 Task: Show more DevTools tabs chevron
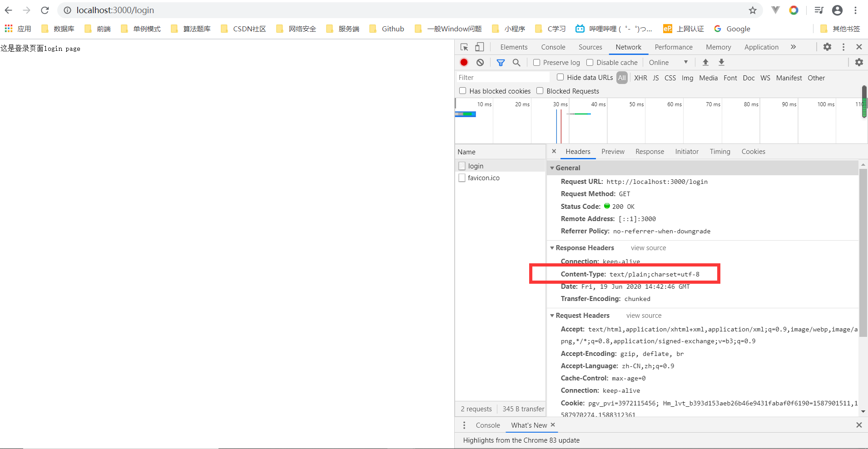(793, 47)
